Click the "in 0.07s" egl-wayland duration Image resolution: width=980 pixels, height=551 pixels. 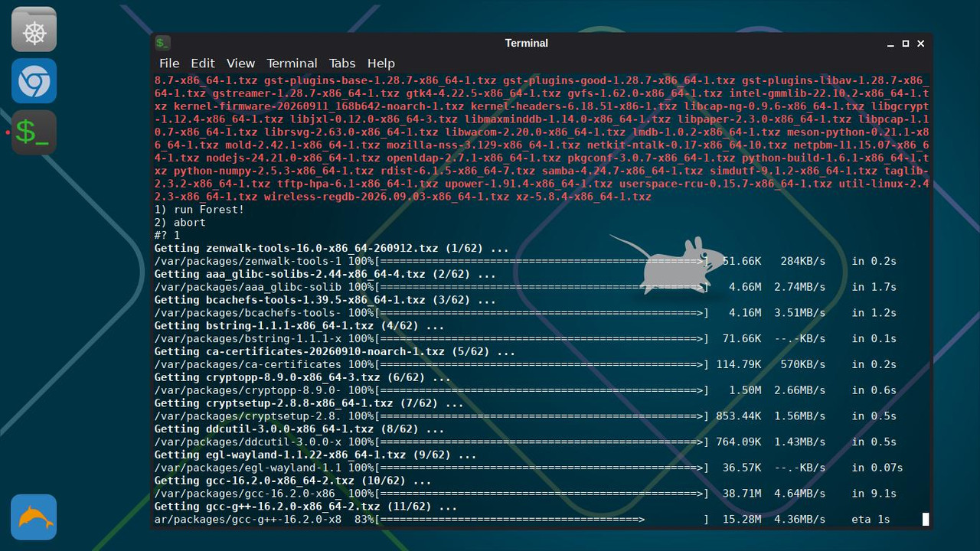point(877,468)
